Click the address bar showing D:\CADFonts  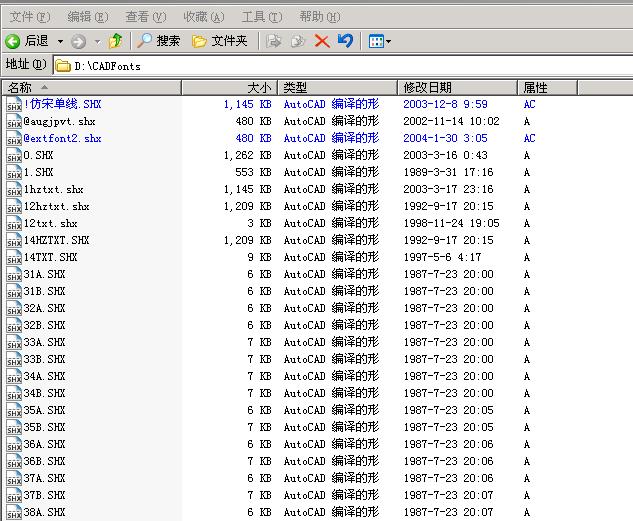(340, 66)
